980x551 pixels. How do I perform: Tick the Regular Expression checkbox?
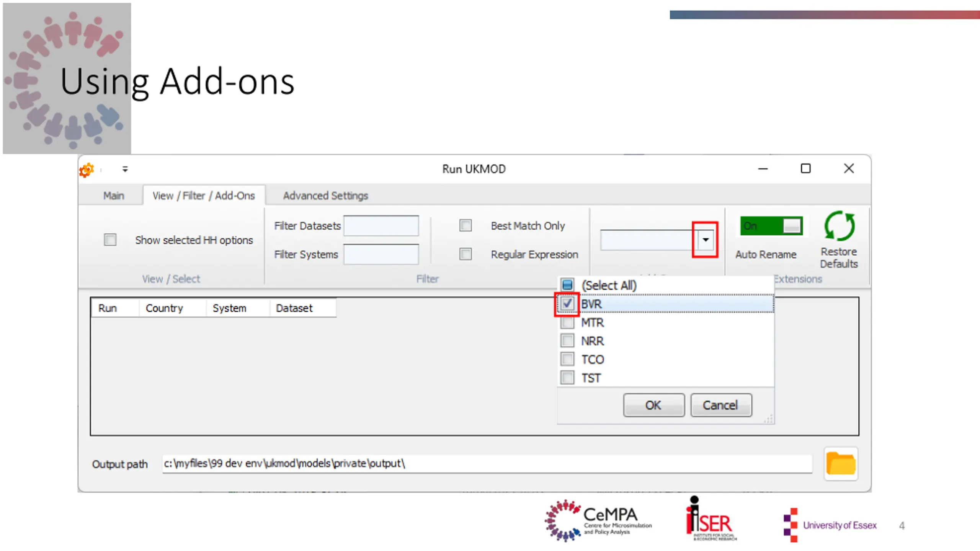click(465, 254)
